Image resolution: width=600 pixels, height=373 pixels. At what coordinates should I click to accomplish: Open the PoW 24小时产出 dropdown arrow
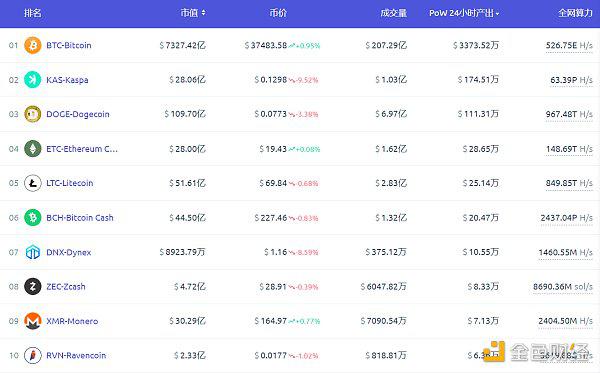tap(497, 14)
